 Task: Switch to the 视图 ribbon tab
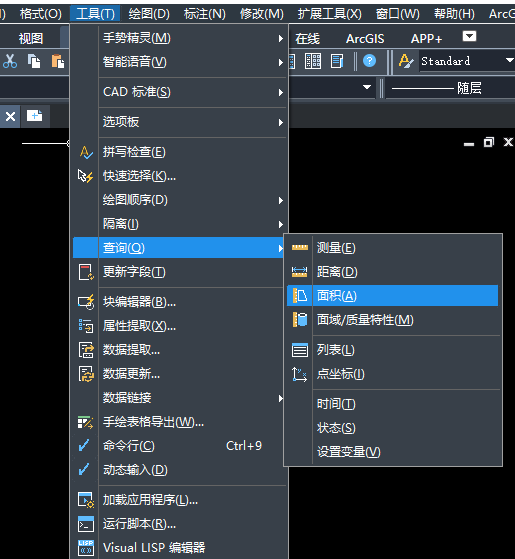click(31, 39)
